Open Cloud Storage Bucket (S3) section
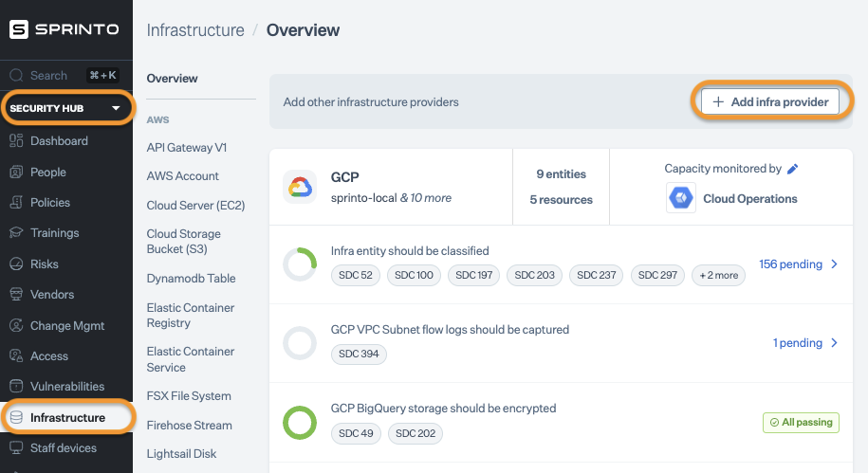 tap(184, 241)
